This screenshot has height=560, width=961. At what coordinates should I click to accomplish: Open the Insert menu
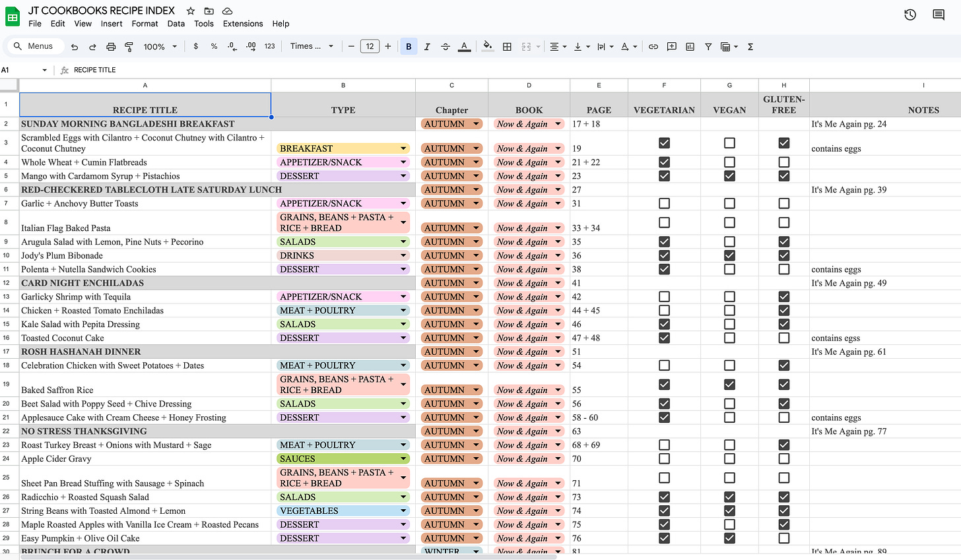(x=112, y=24)
